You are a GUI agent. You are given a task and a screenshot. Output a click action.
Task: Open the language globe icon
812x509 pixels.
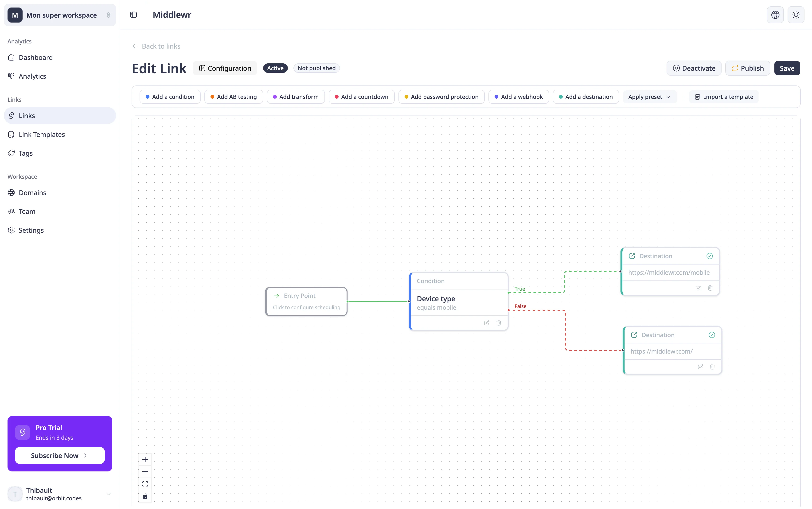click(775, 15)
